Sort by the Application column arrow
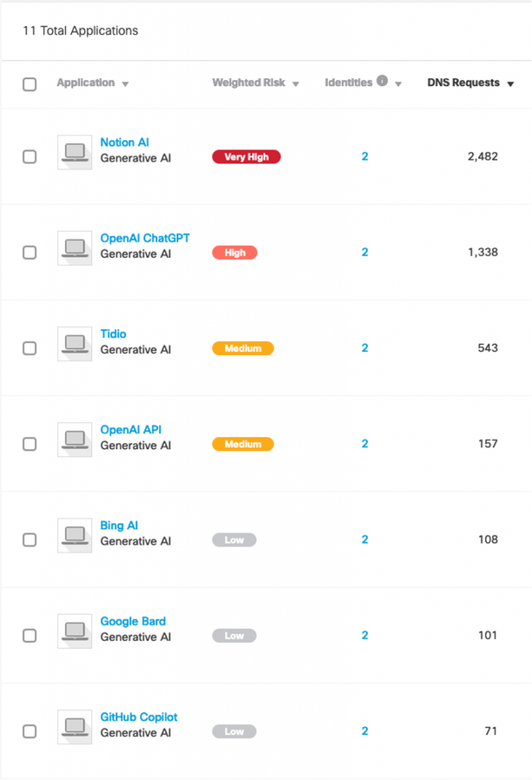The image size is (532, 780). 126,84
